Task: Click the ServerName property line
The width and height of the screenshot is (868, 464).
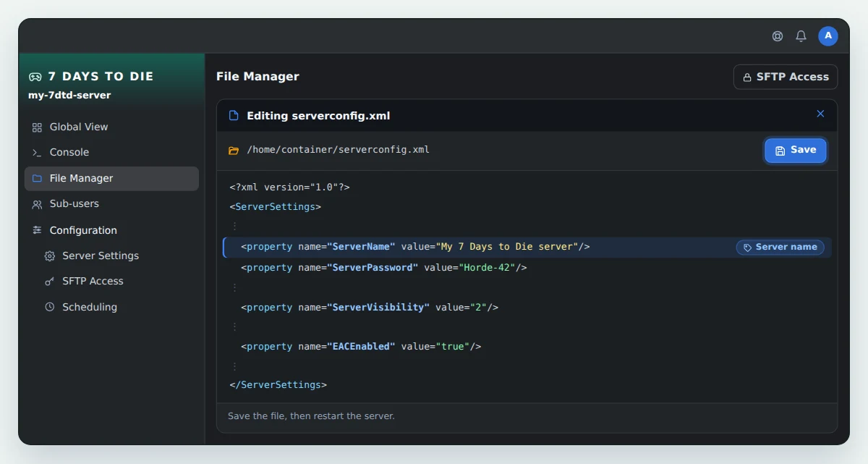Action: [x=527, y=248]
